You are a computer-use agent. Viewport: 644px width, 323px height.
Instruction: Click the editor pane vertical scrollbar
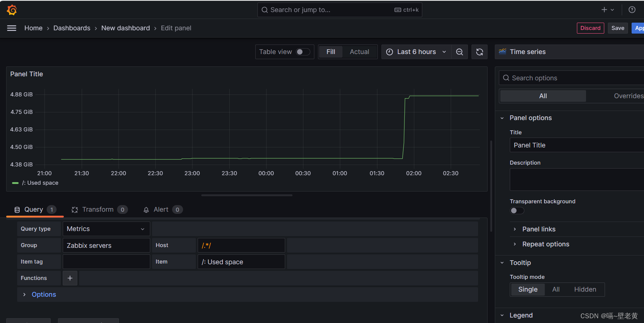[x=491, y=186]
